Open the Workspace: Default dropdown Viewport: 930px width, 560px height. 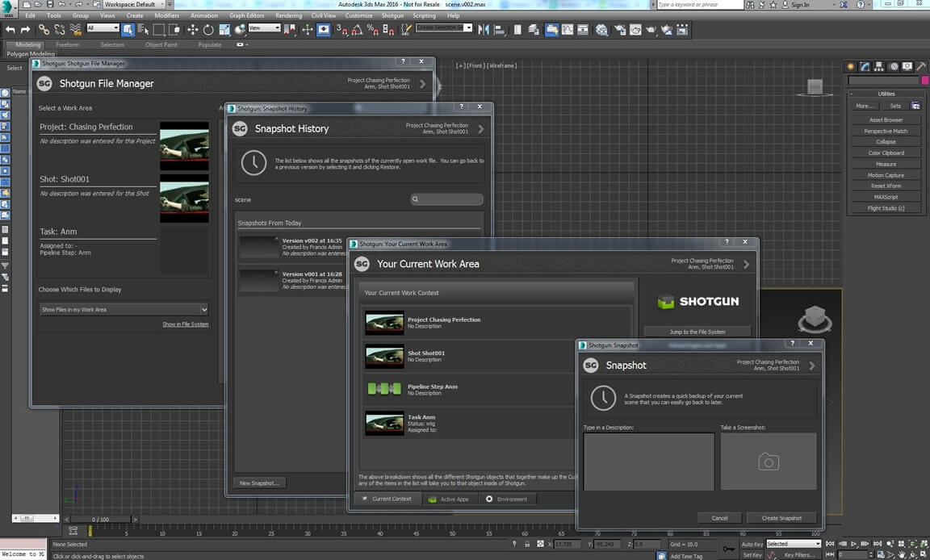133,4
